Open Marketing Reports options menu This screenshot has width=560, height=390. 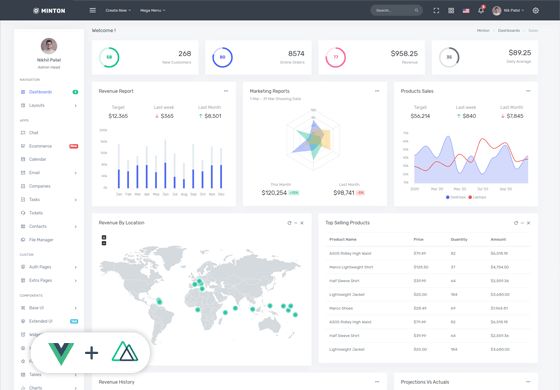377,91
